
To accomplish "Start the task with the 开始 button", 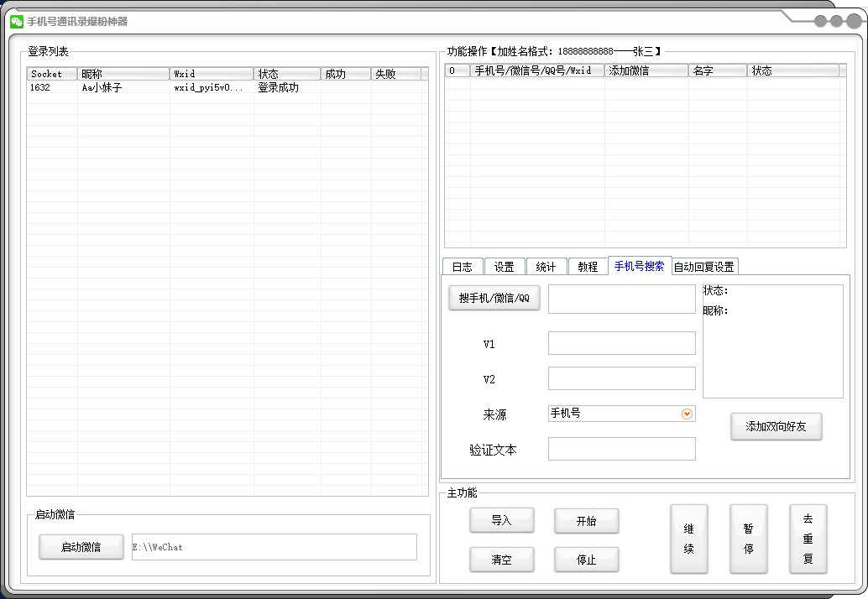I will point(586,520).
